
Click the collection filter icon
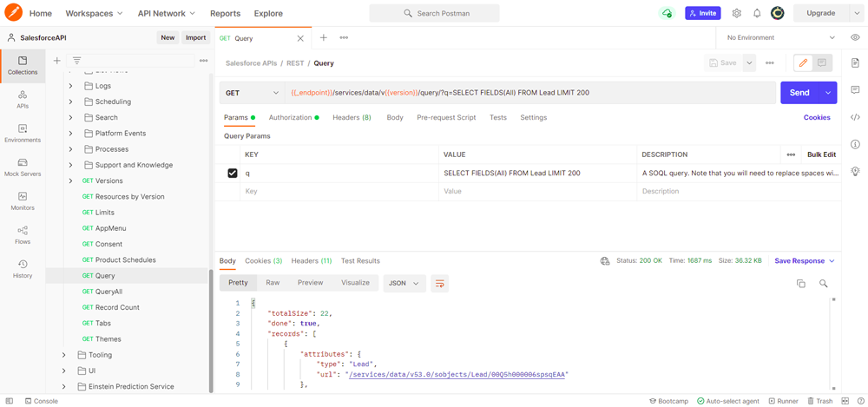click(x=77, y=61)
